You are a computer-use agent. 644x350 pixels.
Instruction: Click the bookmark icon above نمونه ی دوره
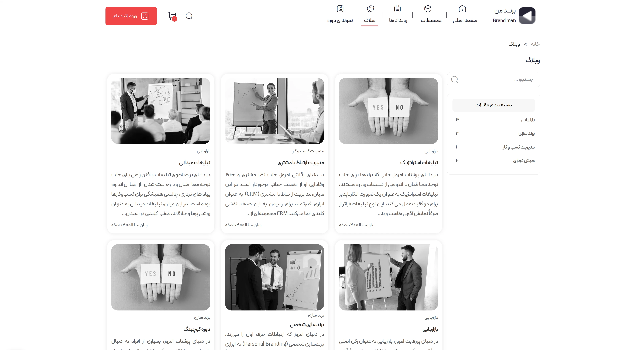[340, 9]
